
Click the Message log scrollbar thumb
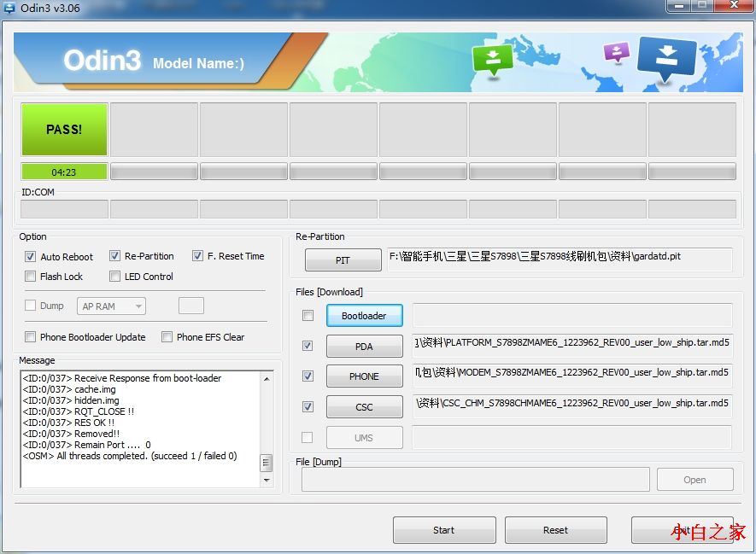267,463
